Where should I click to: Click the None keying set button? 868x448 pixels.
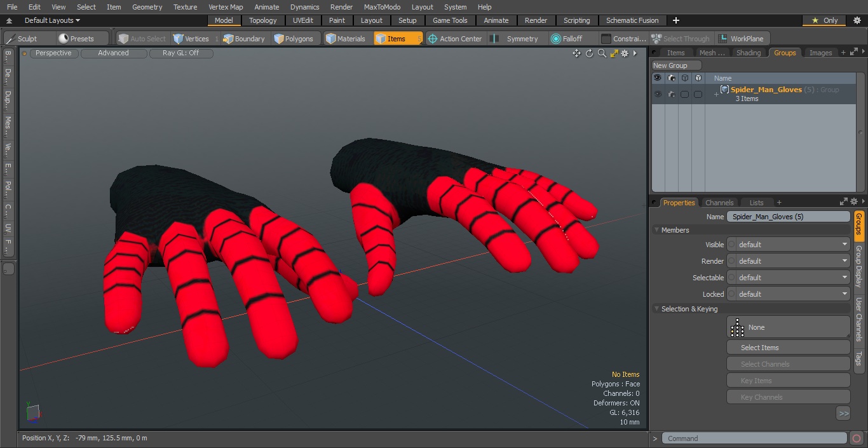pos(788,327)
